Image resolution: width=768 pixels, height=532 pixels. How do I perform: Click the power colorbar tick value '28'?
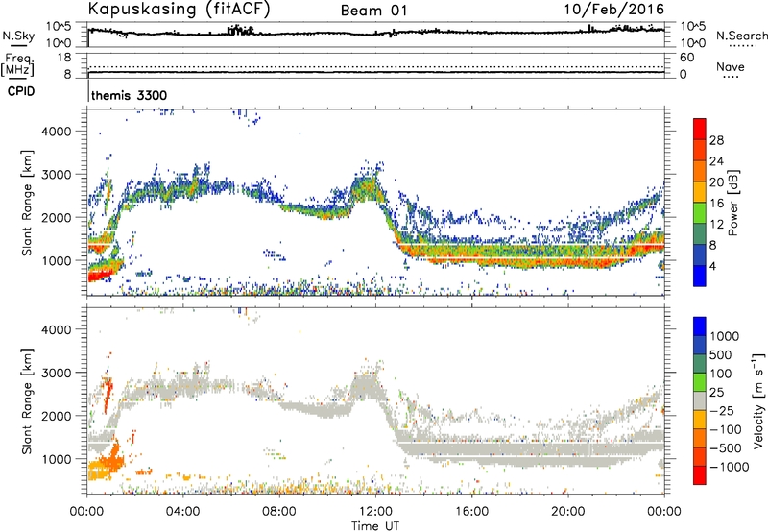tap(716, 140)
